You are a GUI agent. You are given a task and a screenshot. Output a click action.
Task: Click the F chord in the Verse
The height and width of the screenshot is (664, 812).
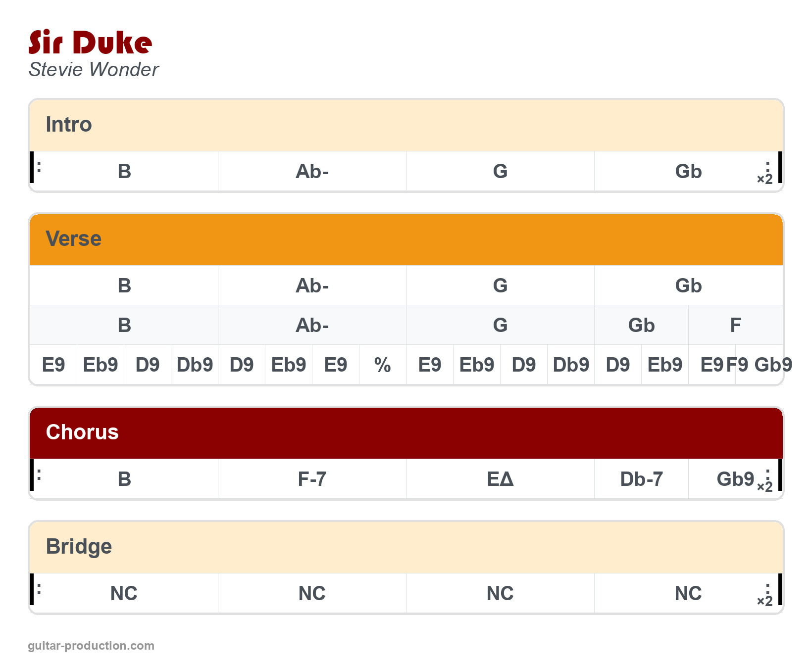[x=735, y=326]
